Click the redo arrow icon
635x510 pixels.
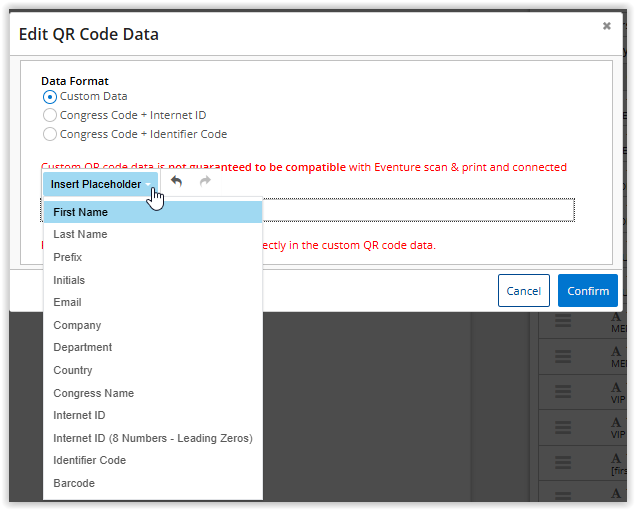point(205,182)
